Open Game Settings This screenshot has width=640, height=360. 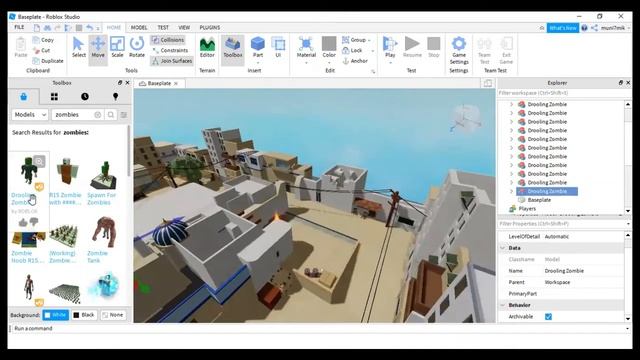tap(459, 50)
